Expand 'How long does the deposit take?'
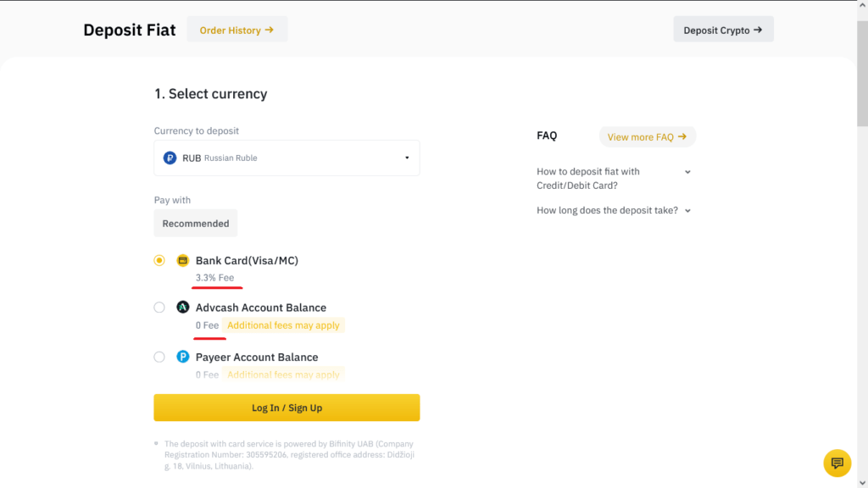 [687, 211]
